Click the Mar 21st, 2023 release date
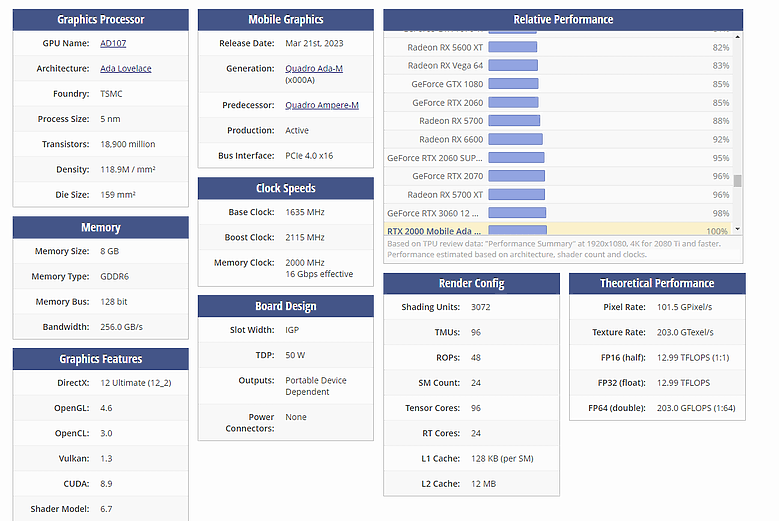 pos(314,43)
